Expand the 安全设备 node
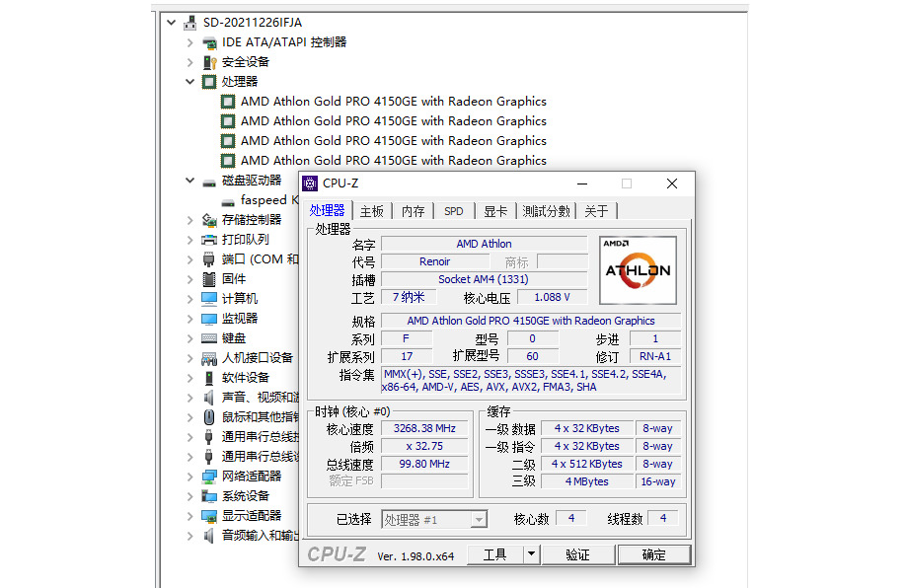The image size is (906, 588). 190,62
